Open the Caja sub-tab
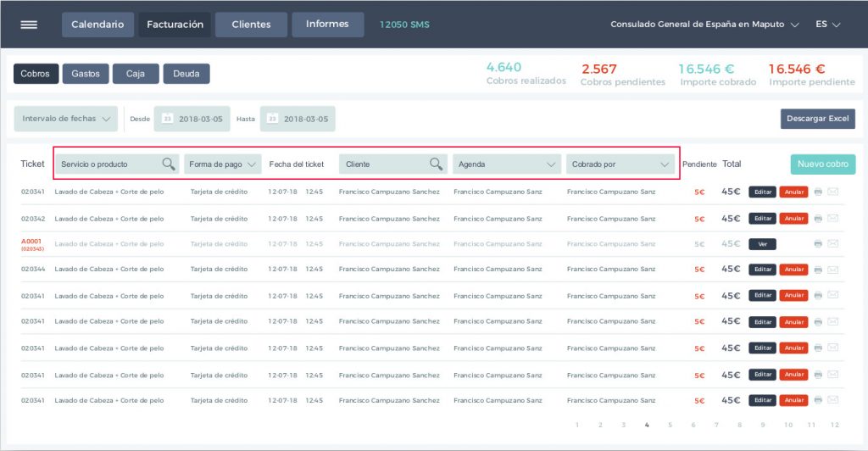Screen dimensions: 868x451 point(136,74)
